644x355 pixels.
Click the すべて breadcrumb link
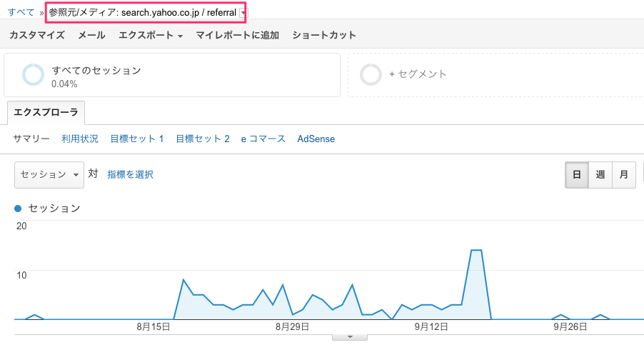pos(21,13)
